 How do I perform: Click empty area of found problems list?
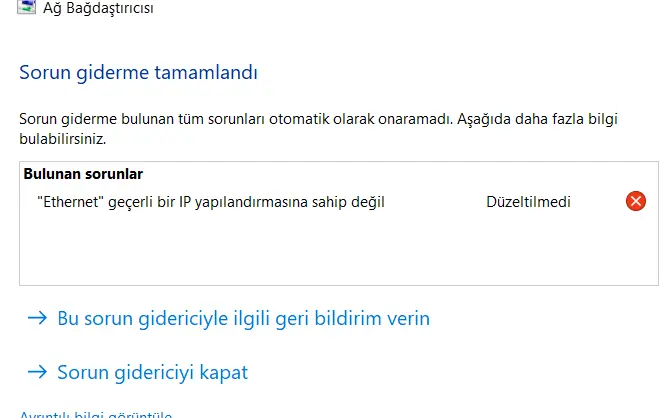[x=339, y=249]
